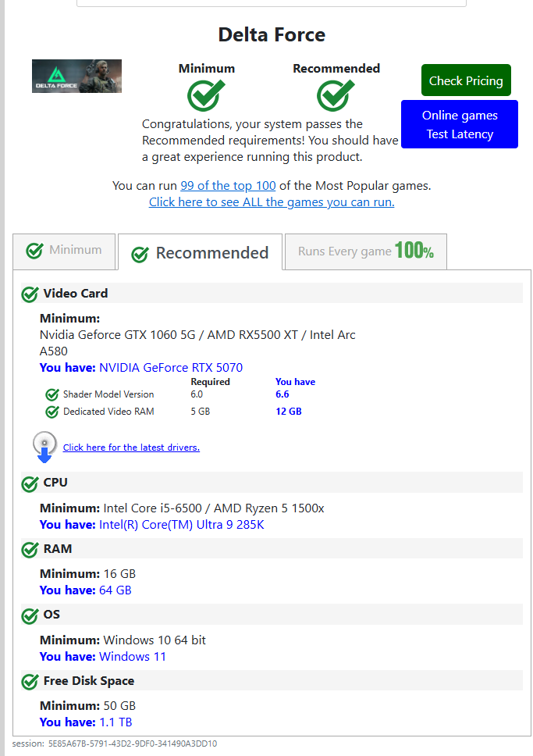
Task: Click the large checkmark under Recommended heading
Action: click(336, 95)
